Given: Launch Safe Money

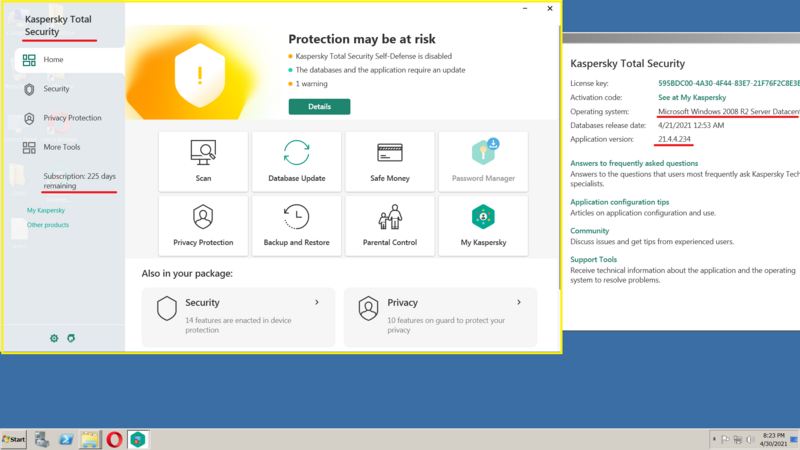Looking at the screenshot, I should tap(390, 161).
